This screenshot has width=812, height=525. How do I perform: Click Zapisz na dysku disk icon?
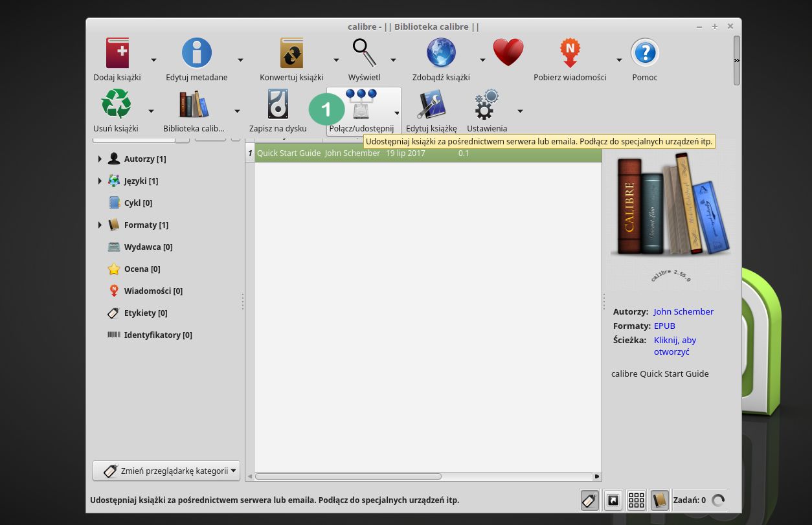[278, 104]
